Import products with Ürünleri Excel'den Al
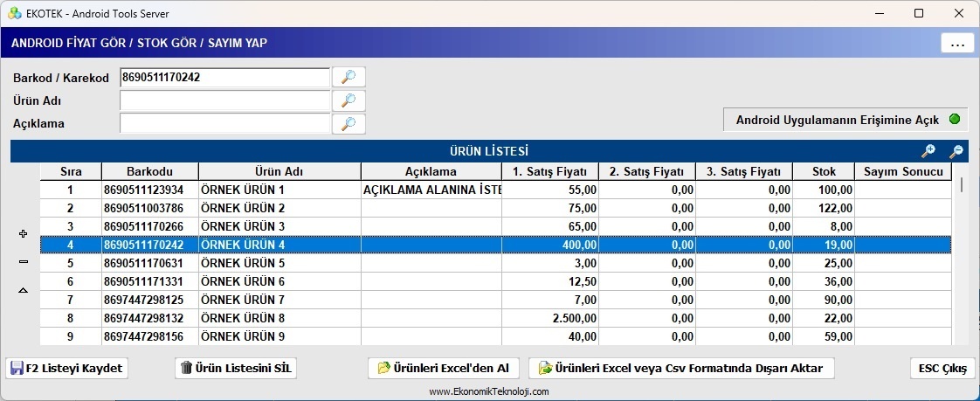The image size is (980, 401). pyautogui.click(x=444, y=368)
